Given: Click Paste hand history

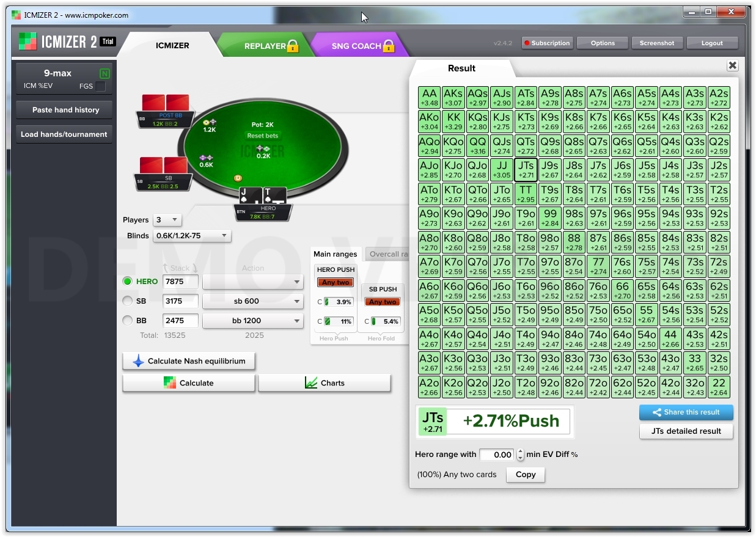Looking at the screenshot, I should pos(64,110).
